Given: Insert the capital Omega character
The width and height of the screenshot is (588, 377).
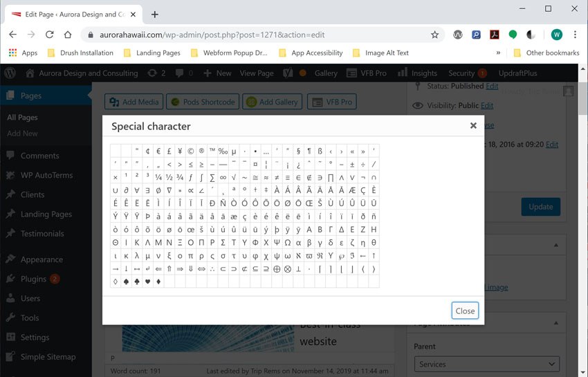Looking at the screenshot, I should click(288, 243).
